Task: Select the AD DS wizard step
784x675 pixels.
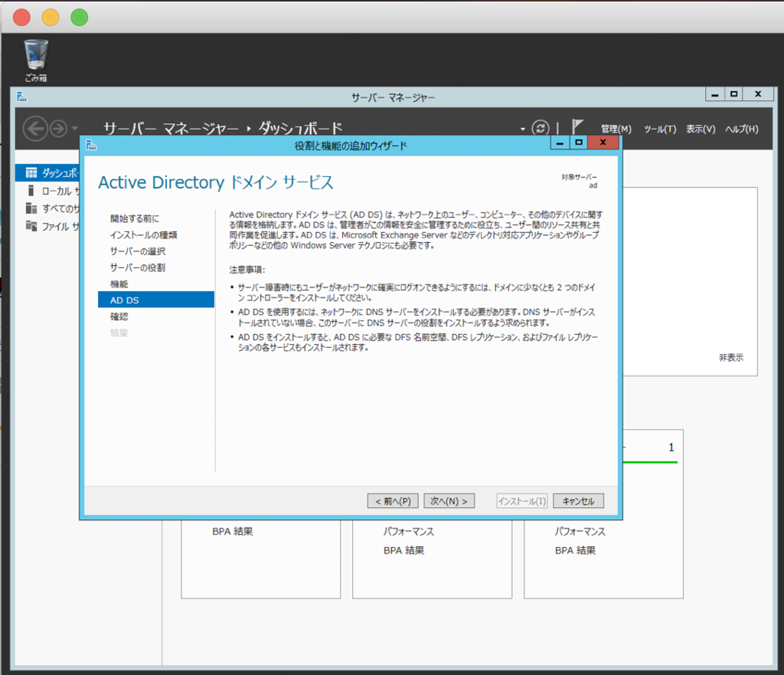Action: click(156, 300)
